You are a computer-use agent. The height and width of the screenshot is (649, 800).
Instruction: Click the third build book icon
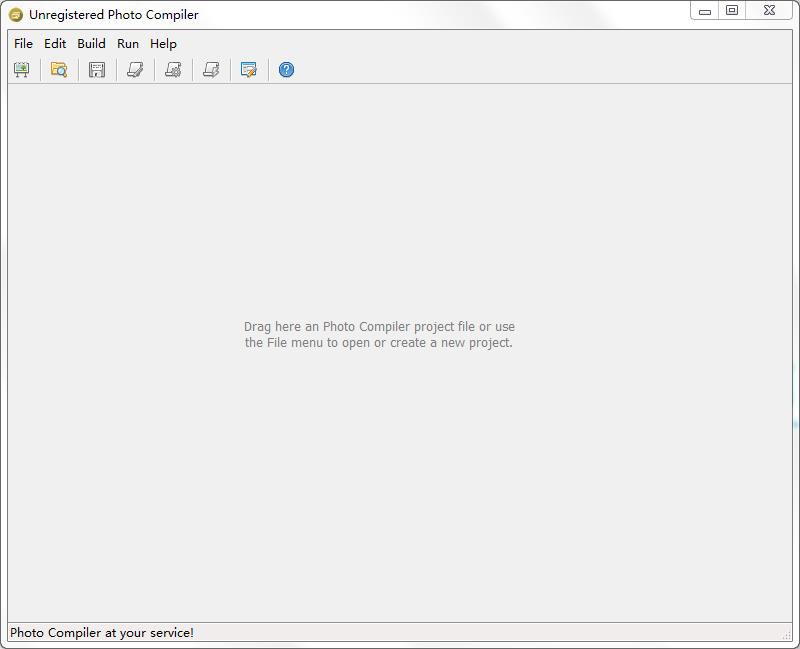210,69
